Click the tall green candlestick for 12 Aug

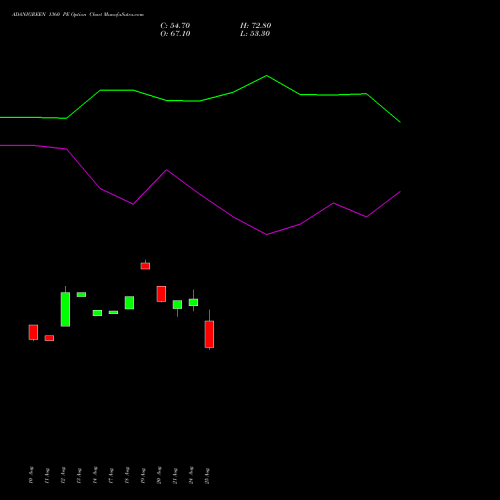coord(65,309)
